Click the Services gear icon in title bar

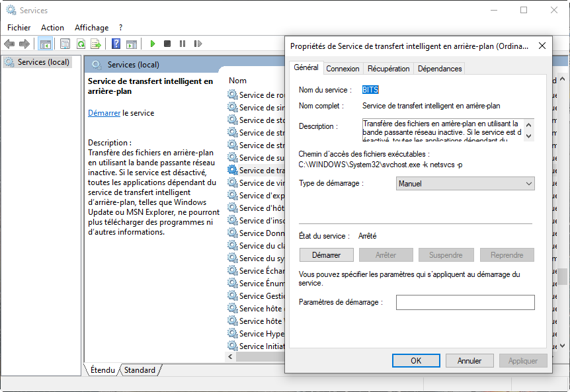click(x=11, y=10)
